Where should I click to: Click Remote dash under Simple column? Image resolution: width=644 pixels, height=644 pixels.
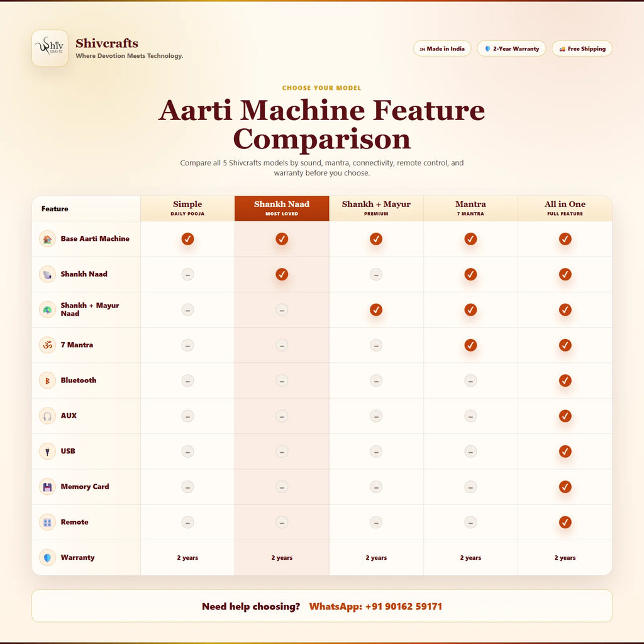pyautogui.click(x=187, y=523)
